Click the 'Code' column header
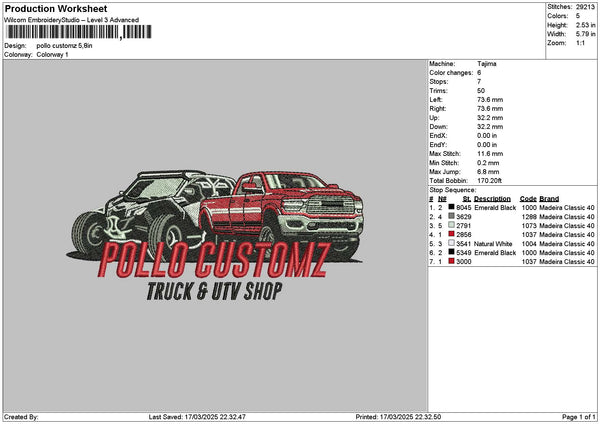 coord(528,199)
